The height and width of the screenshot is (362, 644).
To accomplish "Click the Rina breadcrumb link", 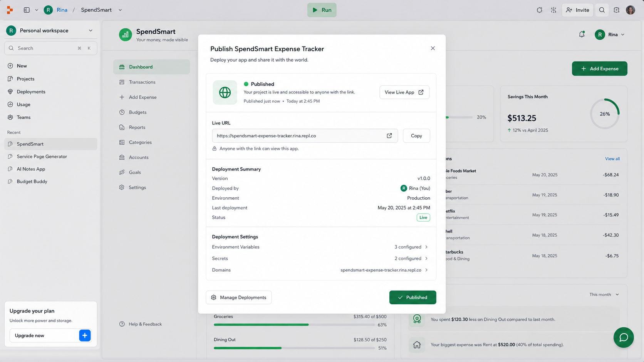I will [62, 10].
